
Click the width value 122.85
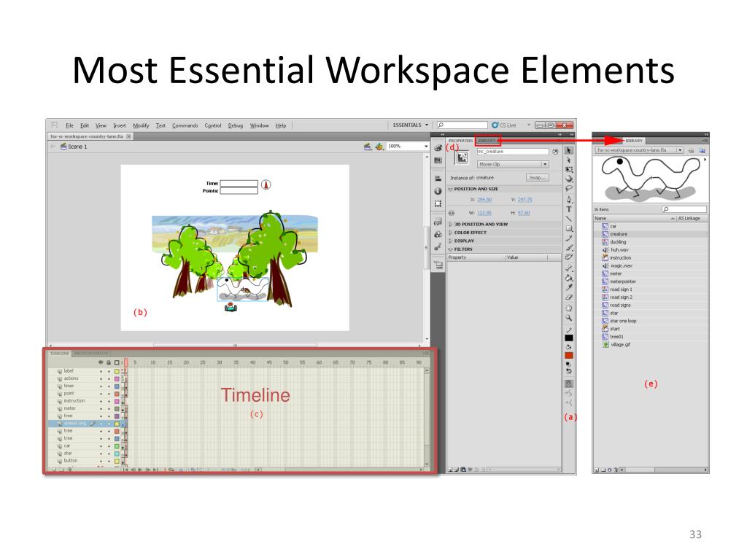484,214
